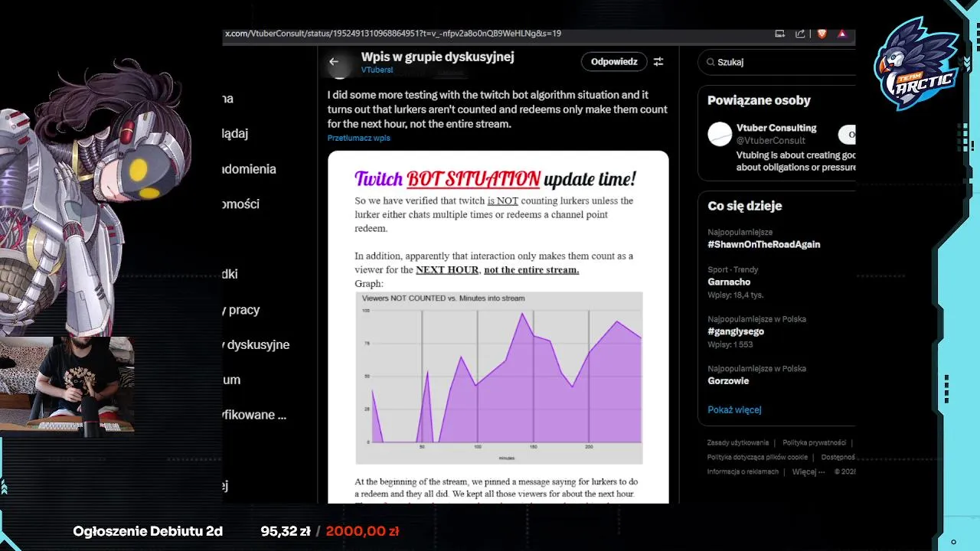Image resolution: width=980 pixels, height=551 pixels.
Task: Click the 'Sport · Trendy' label
Action: (x=733, y=269)
